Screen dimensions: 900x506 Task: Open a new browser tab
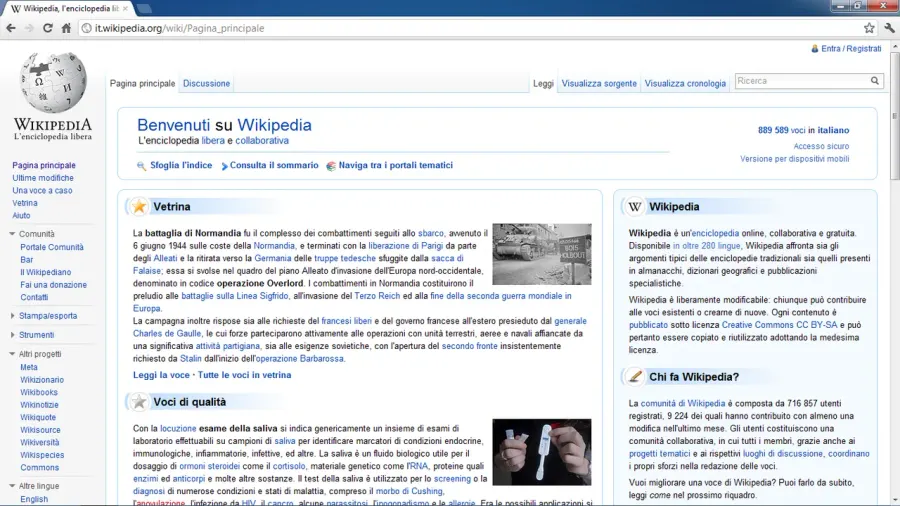tap(144, 9)
